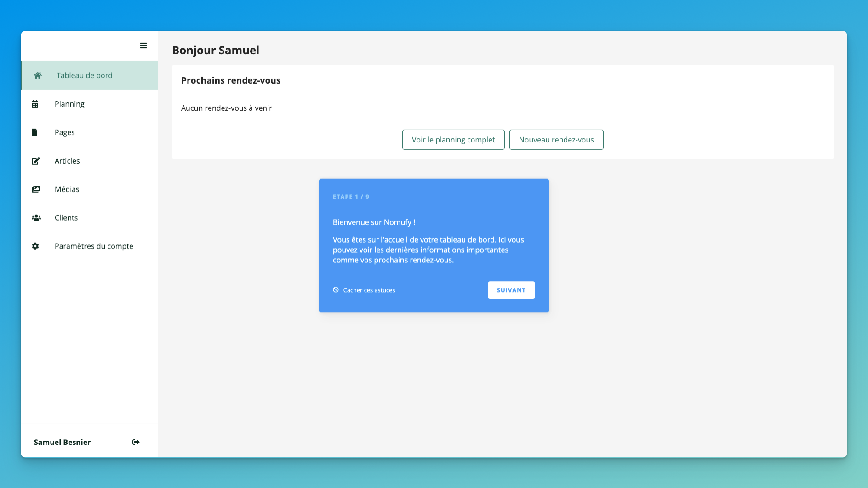Image resolution: width=868 pixels, height=488 pixels.
Task: Click the gear icon for account settings
Action: [x=35, y=246]
